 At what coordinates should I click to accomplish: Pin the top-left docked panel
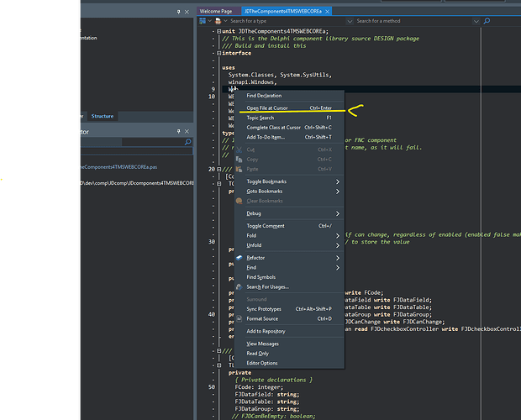coord(178,11)
